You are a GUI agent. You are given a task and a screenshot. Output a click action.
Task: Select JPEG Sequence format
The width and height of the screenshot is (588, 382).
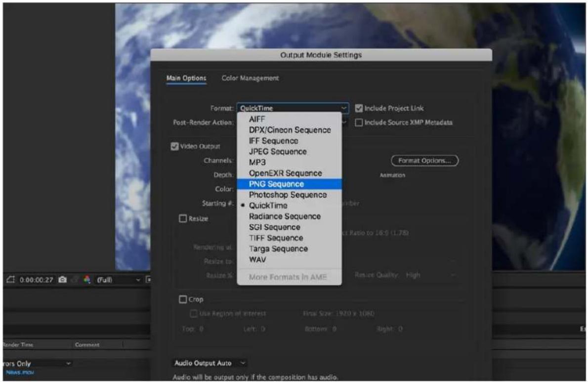(x=289, y=151)
